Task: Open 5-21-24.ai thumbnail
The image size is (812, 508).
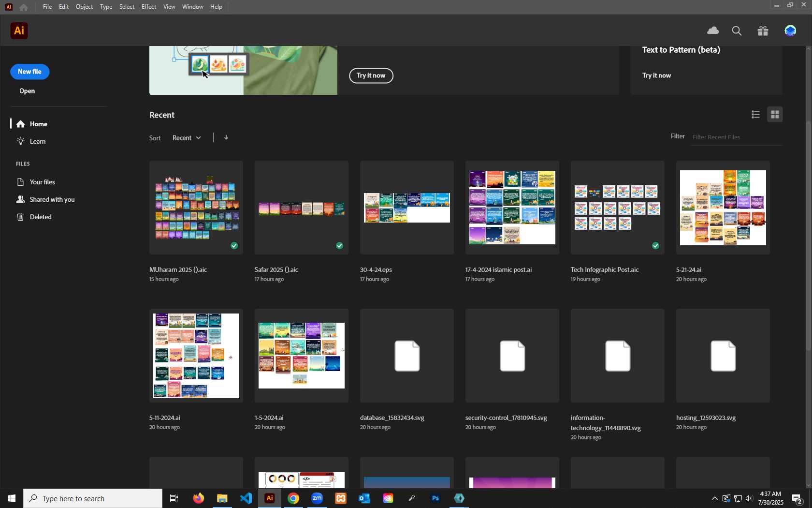Action: pyautogui.click(x=723, y=208)
